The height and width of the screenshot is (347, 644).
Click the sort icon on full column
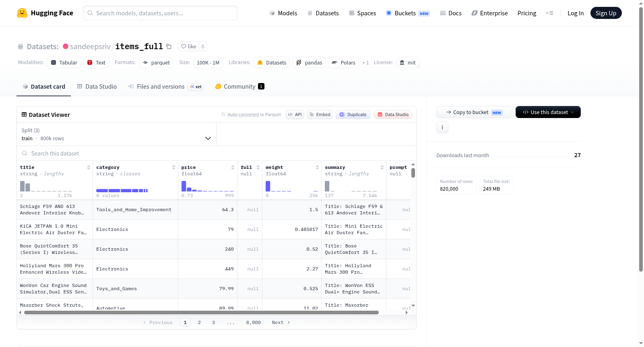[258, 167]
